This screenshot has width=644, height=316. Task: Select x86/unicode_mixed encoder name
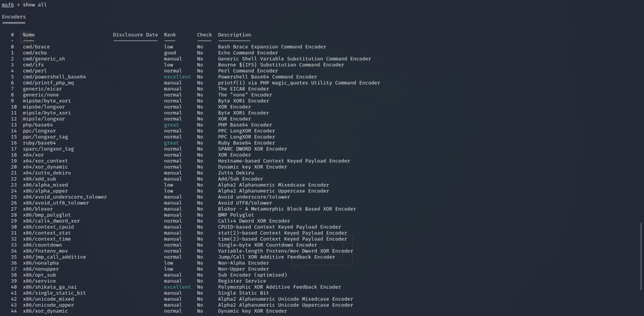pos(48,299)
